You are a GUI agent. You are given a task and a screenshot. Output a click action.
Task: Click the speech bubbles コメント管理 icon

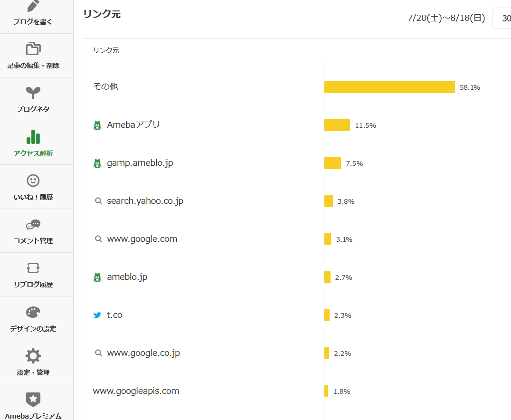click(33, 224)
